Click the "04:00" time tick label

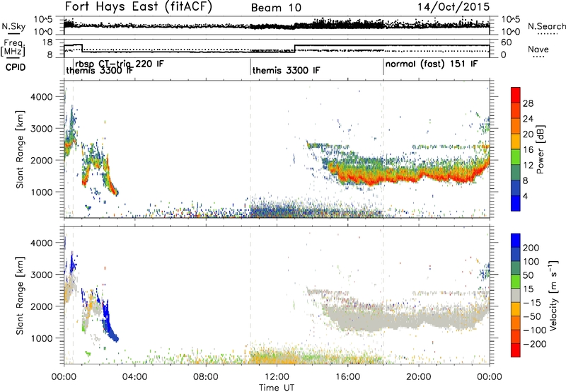pyautogui.click(x=134, y=377)
